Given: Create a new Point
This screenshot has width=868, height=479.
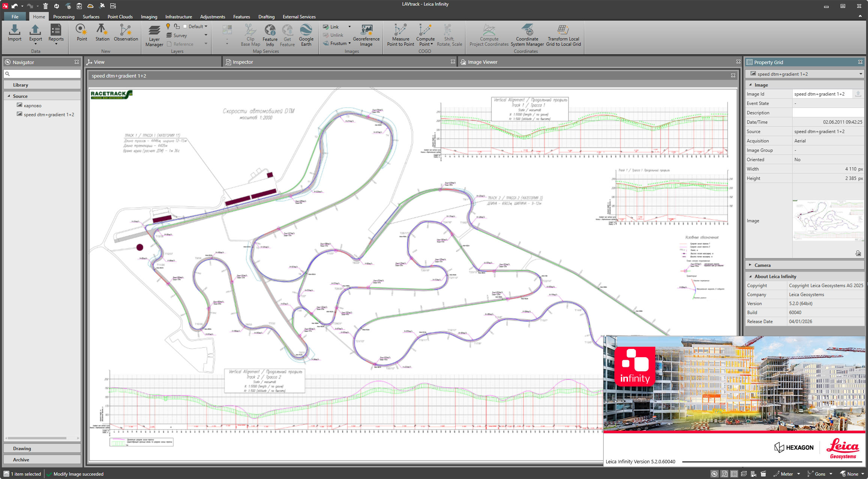Looking at the screenshot, I should [x=82, y=33].
